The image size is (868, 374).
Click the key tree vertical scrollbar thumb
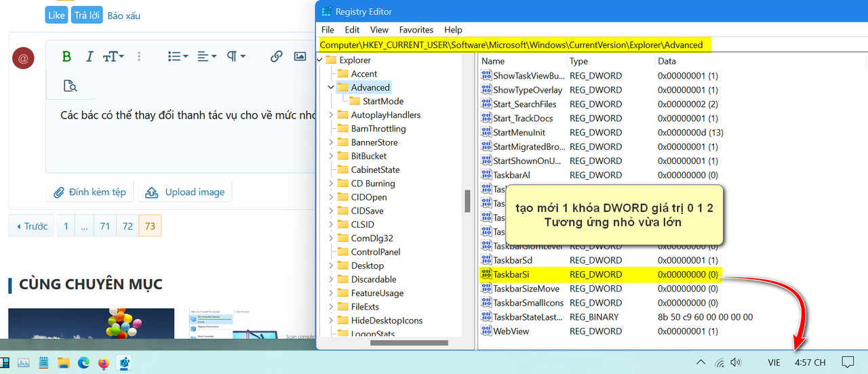467,201
